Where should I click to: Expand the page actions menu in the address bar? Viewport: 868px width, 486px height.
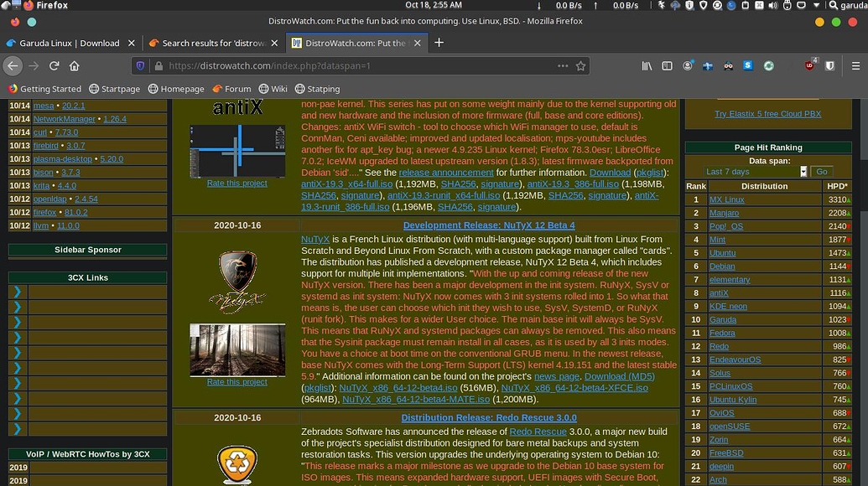click(x=563, y=65)
